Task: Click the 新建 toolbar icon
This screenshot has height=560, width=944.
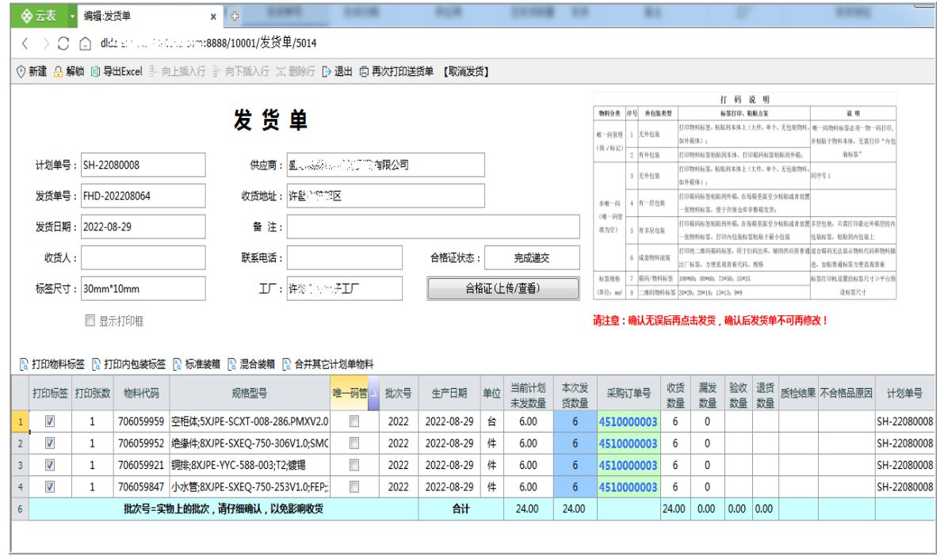Action: click(x=21, y=71)
